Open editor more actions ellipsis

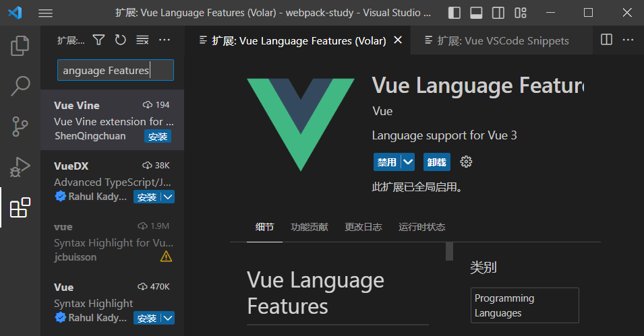click(x=628, y=40)
